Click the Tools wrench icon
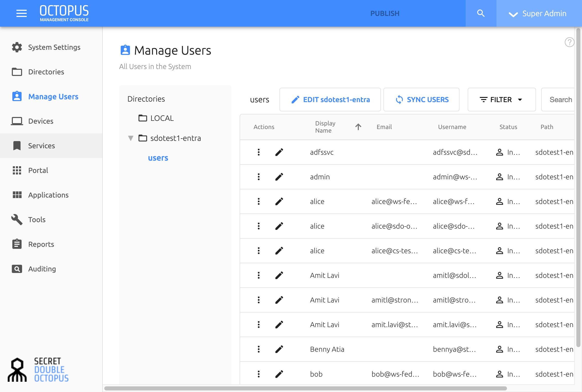Screen dimensions: 582x392 point(17,220)
